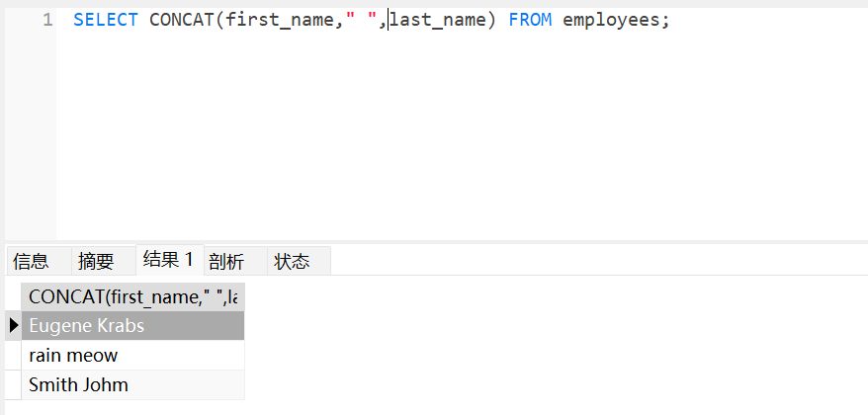Click the FROM keyword in the editor
Image resolution: width=868 pixels, height=415 pixels.
(530, 20)
